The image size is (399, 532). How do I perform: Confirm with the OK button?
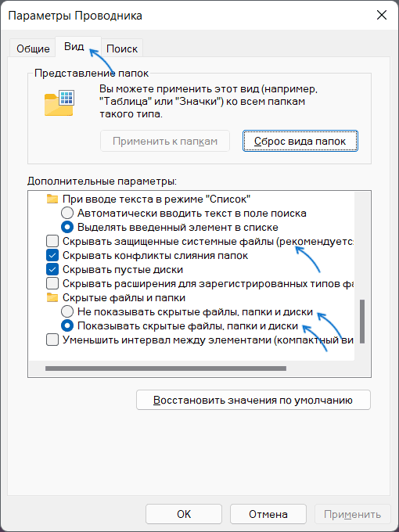click(x=184, y=514)
